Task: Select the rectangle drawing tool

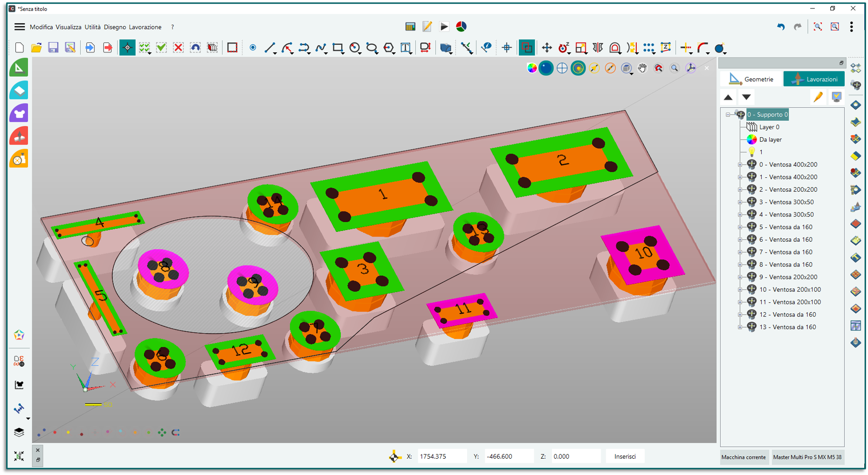Action: 337,48
